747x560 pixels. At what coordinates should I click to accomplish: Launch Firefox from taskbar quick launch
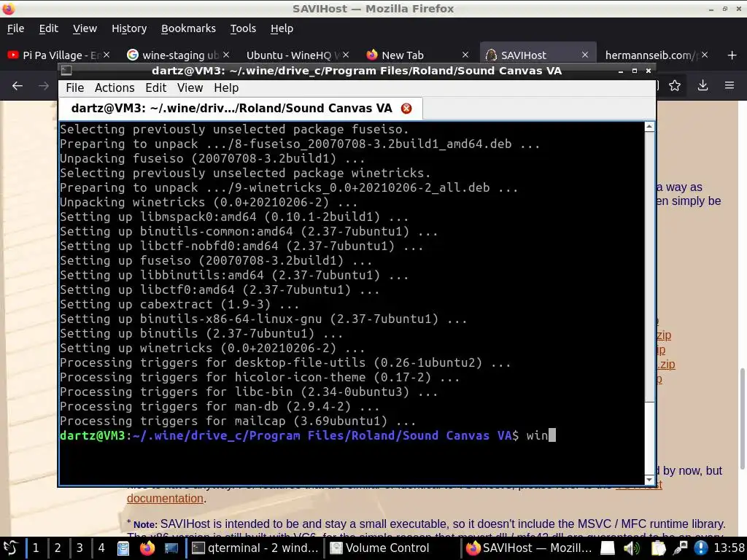pyautogui.click(x=147, y=548)
